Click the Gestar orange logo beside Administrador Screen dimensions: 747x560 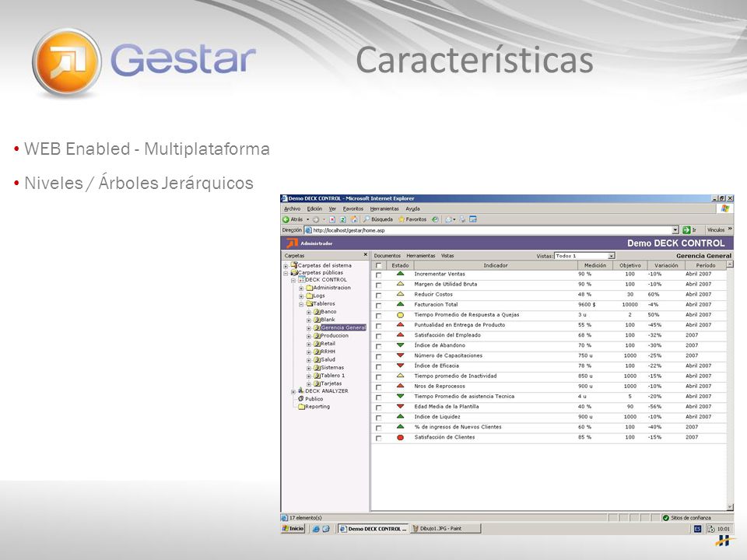coord(292,243)
